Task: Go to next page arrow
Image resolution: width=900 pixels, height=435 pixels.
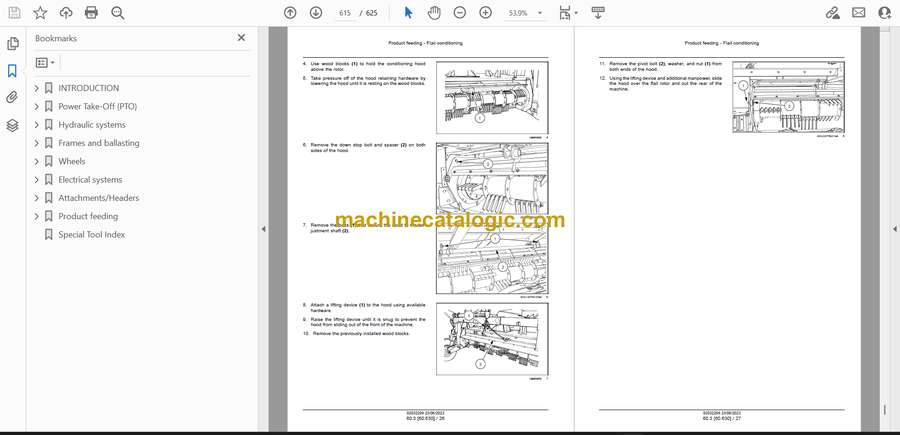Action: tap(316, 13)
